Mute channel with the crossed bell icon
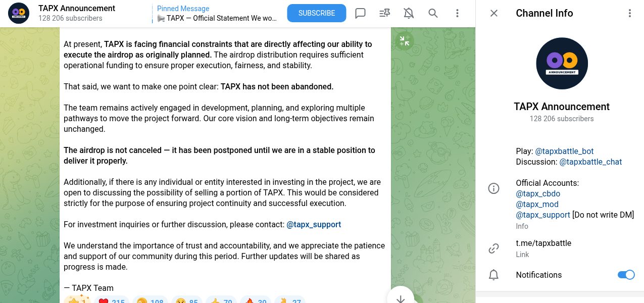The width and height of the screenshot is (644, 303). coord(409,13)
